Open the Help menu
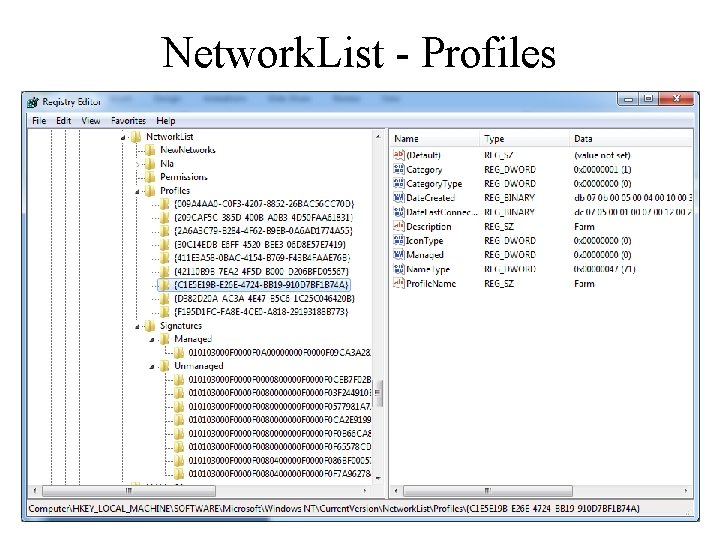The image size is (720, 540). click(166, 121)
